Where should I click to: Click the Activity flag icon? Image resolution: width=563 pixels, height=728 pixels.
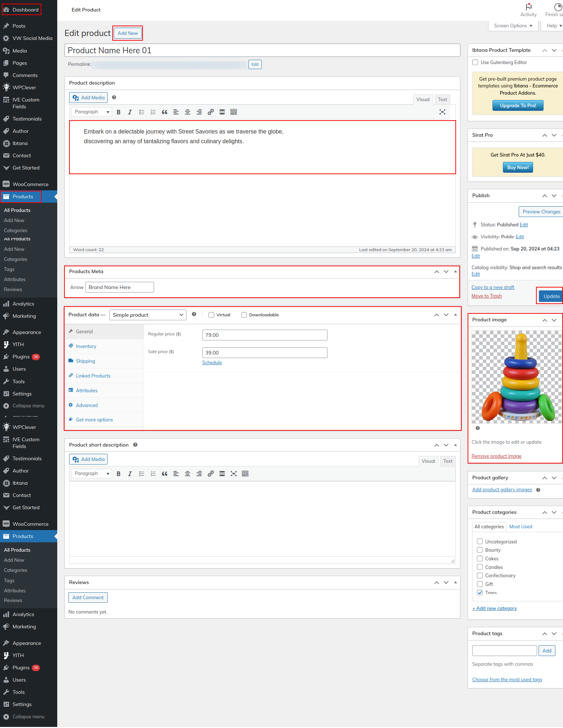[528, 7]
